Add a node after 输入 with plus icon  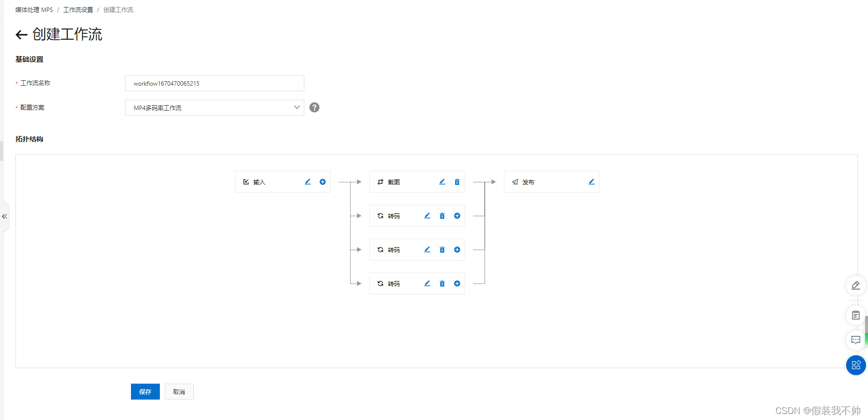323,182
